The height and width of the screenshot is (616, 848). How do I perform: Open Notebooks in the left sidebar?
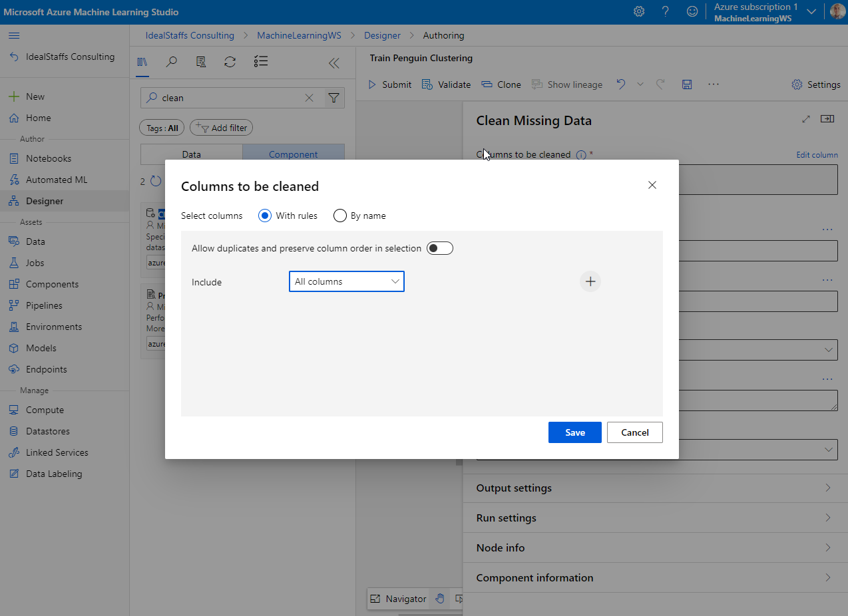(x=48, y=158)
